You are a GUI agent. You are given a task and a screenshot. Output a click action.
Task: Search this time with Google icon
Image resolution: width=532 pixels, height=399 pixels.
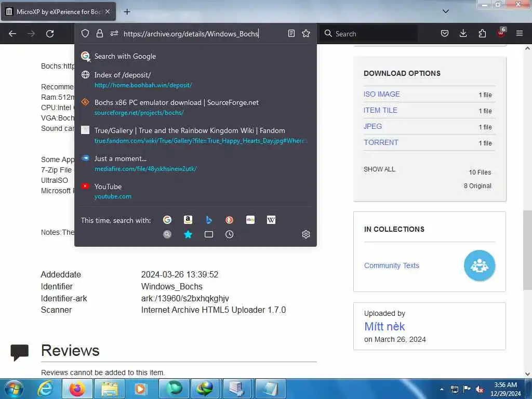point(167,220)
